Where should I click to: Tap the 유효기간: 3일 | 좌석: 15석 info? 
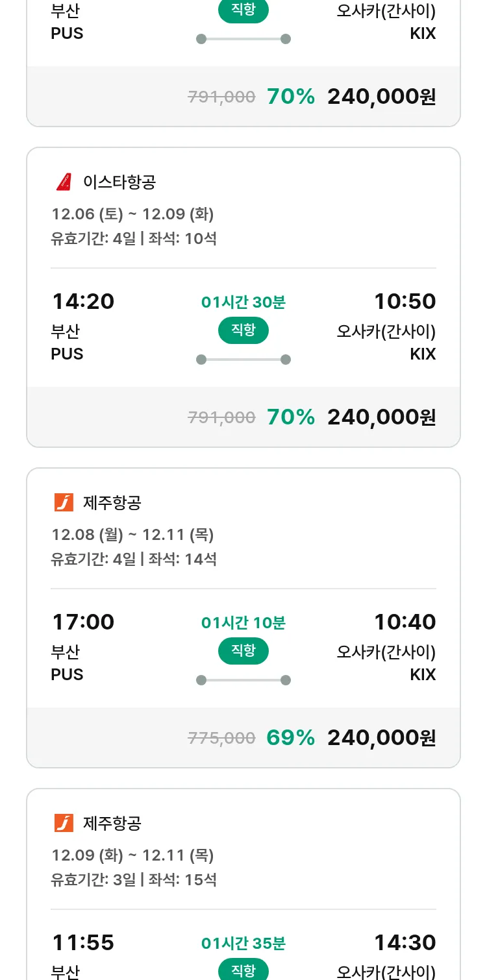134,879
